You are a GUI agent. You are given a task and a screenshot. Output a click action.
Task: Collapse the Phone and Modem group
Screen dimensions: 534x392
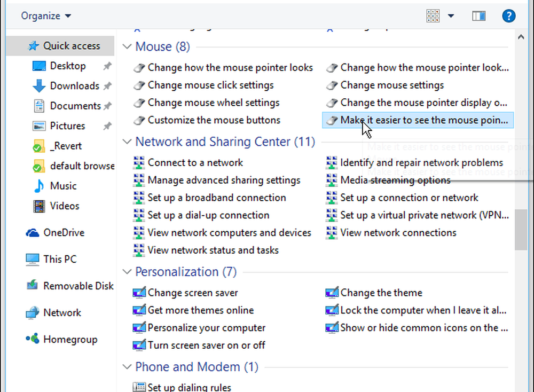[127, 367]
